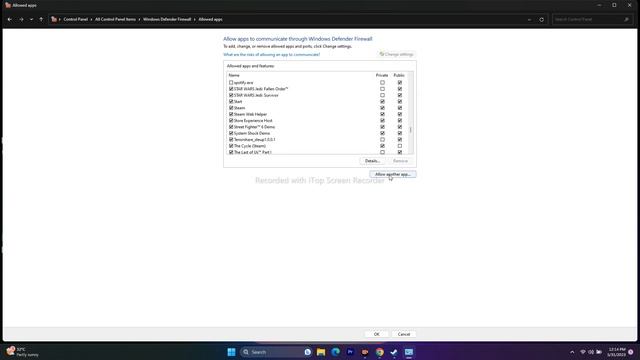The height and width of the screenshot is (360, 640).
Task: Open All Control Panel Items breadcrumb
Action: click(115, 19)
